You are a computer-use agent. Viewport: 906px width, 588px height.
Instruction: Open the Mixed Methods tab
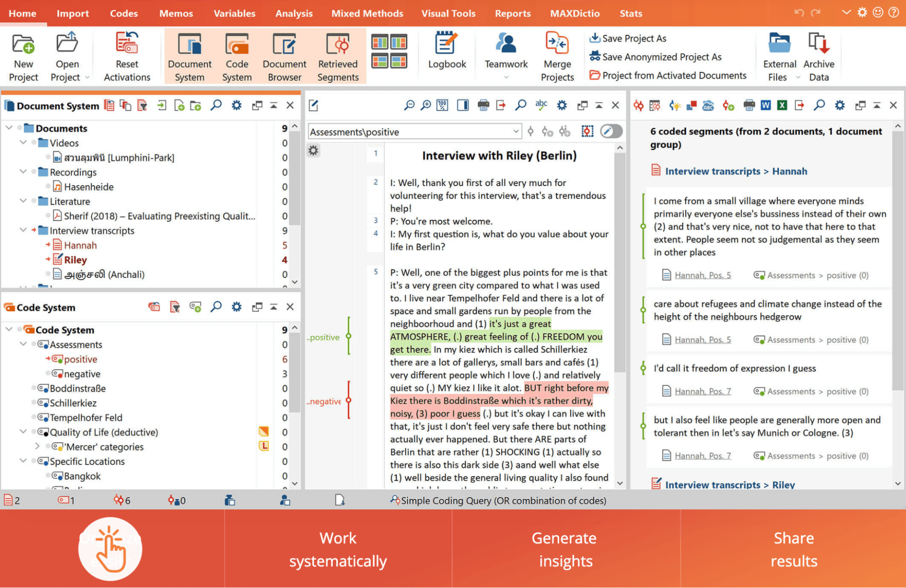point(367,13)
